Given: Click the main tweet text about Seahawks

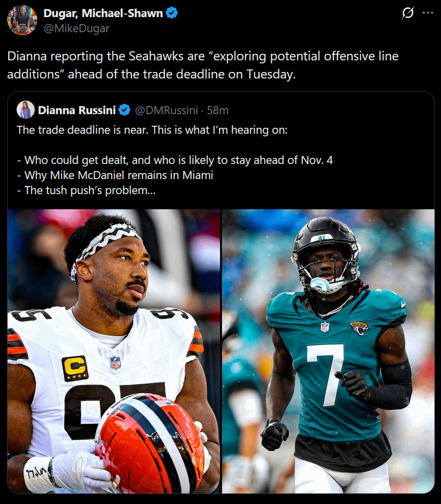Looking at the screenshot, I should coord(203,65).
